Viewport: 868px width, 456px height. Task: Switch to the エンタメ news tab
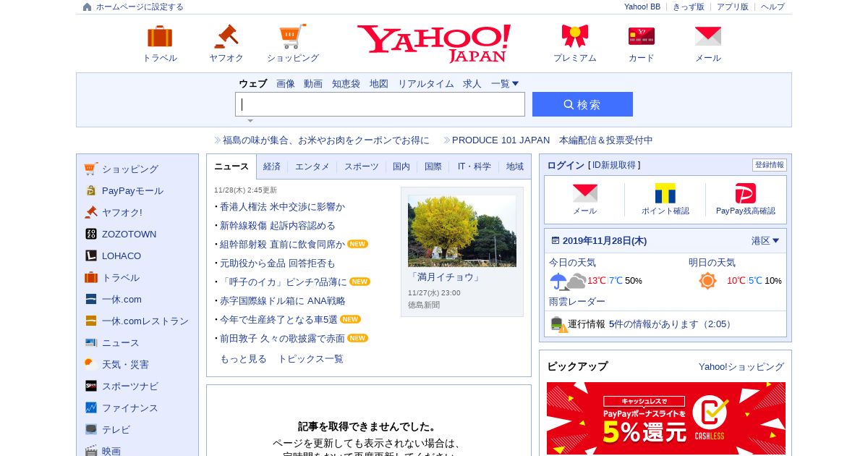click(x=312, y=166)
